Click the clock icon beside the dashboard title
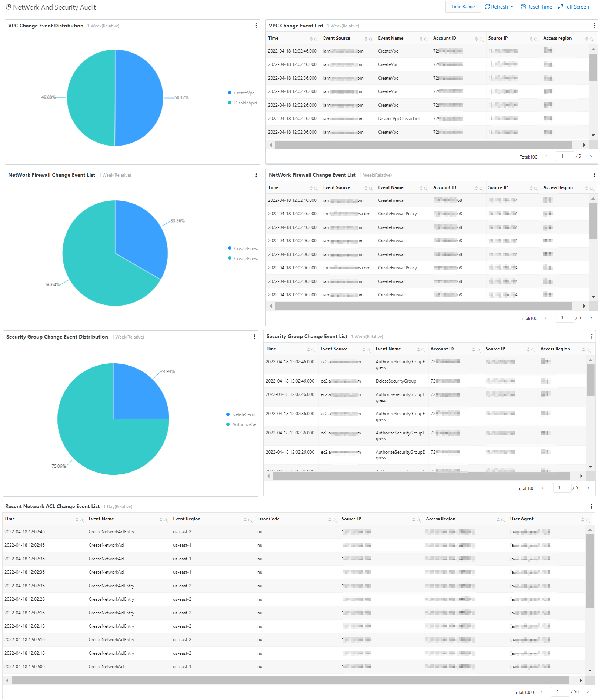This screenshot has width=598, height=700. tap(8, 7)
